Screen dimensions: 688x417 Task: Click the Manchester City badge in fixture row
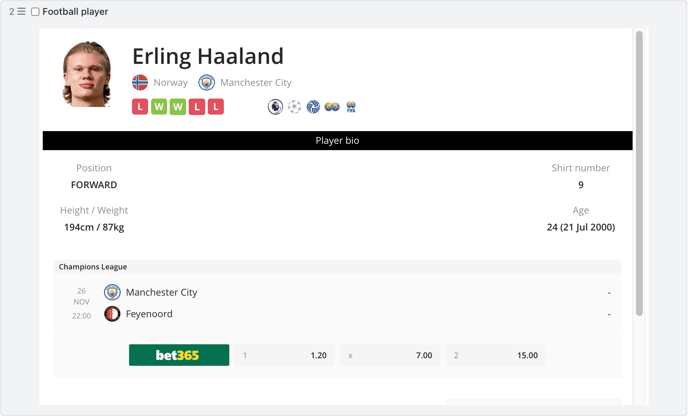pos(112,292)
